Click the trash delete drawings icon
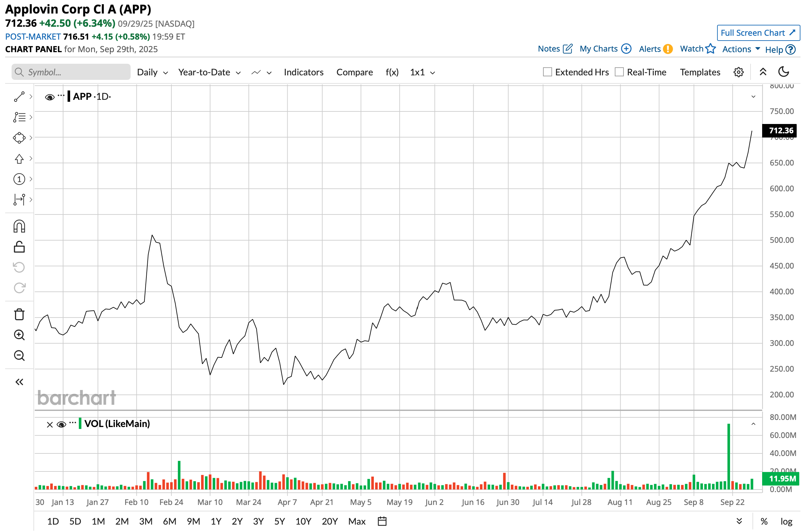The height and width of the screenshot is (532, 812). pos(19,315)
